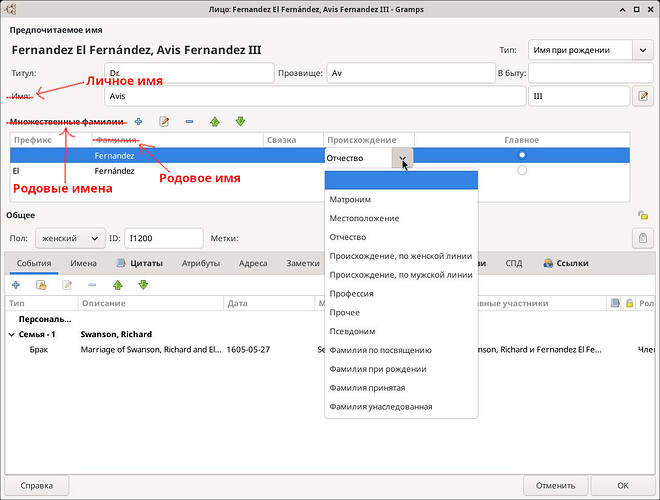The width and height of the screenshot is (660, 500).
Task: Switch to the События tab
Action: point(34,263)
